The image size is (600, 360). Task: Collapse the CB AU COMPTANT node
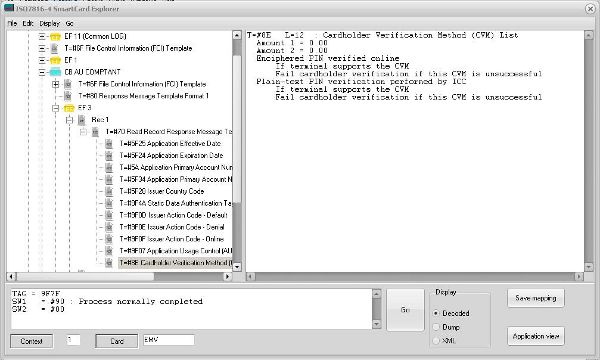[x=42, y=72]
